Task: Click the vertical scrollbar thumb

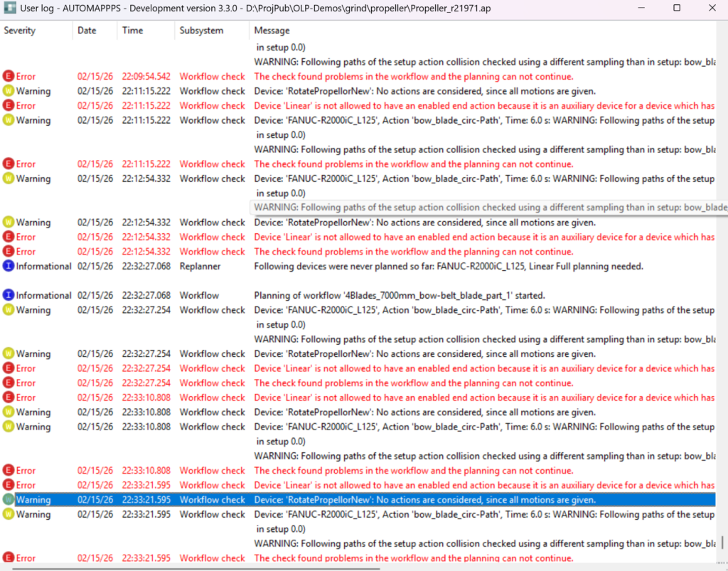Action: [x=722, y=542]
